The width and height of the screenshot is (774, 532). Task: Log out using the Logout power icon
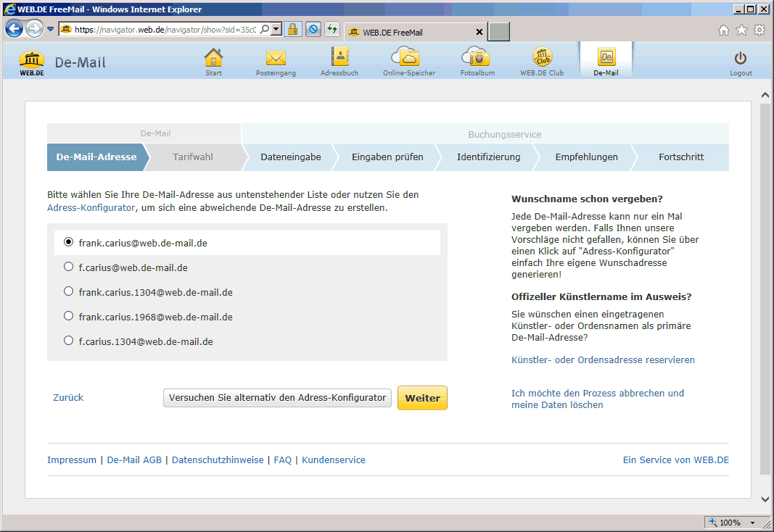pos(741,63)
